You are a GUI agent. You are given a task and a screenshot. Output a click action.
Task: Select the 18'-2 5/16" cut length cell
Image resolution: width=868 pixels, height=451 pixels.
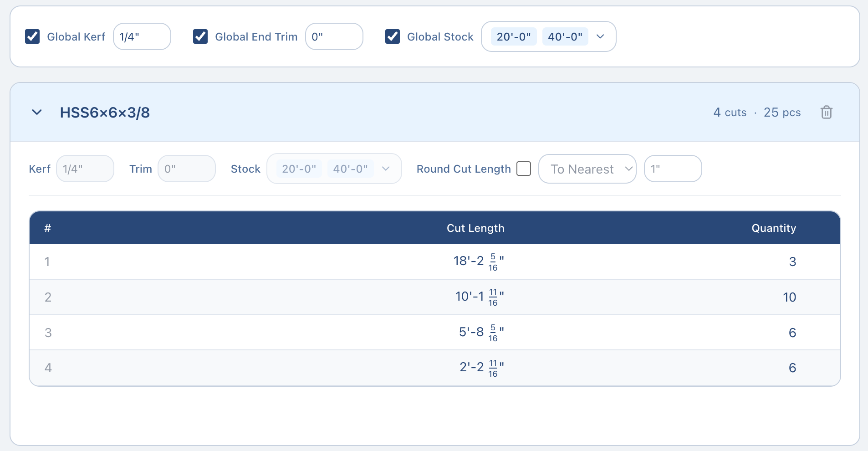[x=478, y=261]
